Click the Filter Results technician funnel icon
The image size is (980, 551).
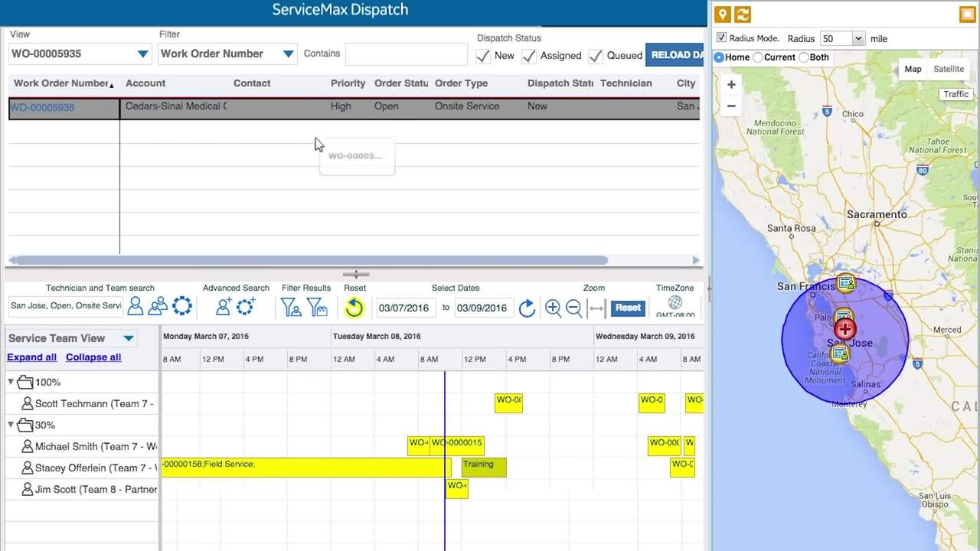tap(291, 307)
